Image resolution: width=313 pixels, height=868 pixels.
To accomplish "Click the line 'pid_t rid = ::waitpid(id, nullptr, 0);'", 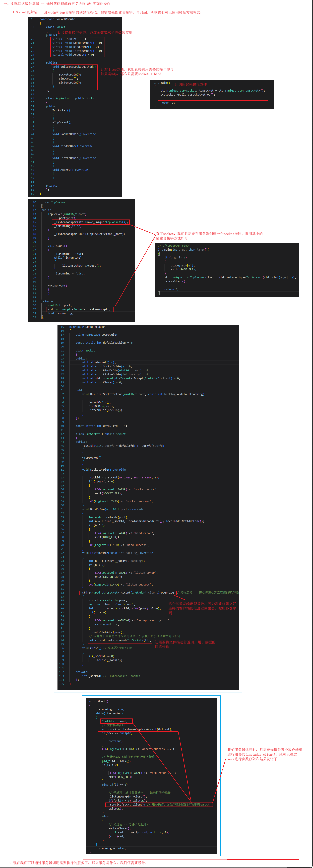I will [x=139, y=832].
